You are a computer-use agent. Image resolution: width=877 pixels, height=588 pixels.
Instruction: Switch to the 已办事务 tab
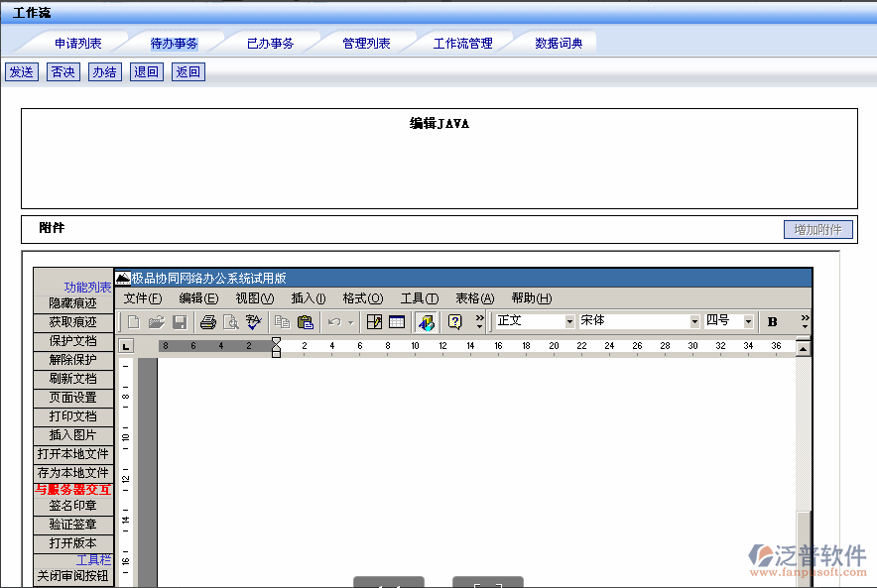270,44
